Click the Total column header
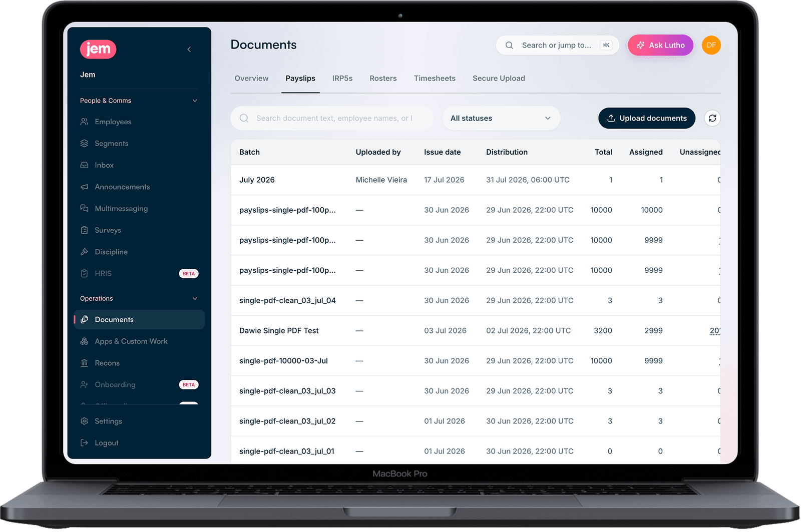The width and height of the screenshot is (801, 532). click(x=603, y=152)
